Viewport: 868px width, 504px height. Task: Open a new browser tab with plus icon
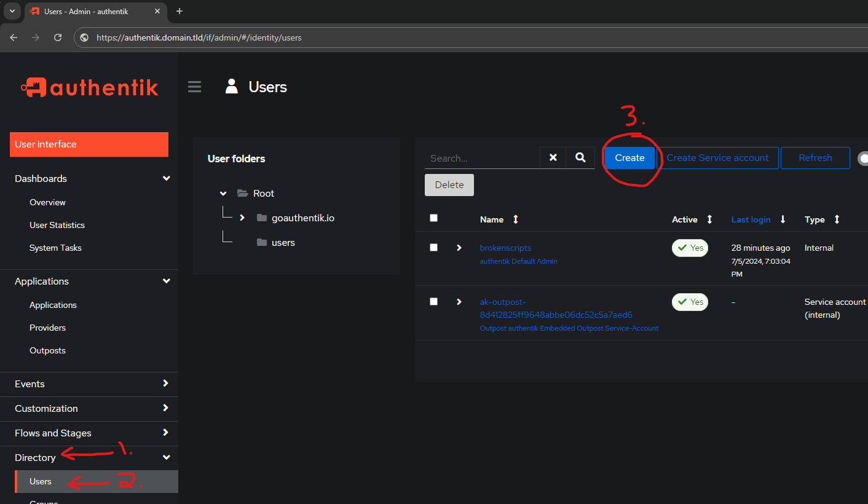[x=180, y=11]
